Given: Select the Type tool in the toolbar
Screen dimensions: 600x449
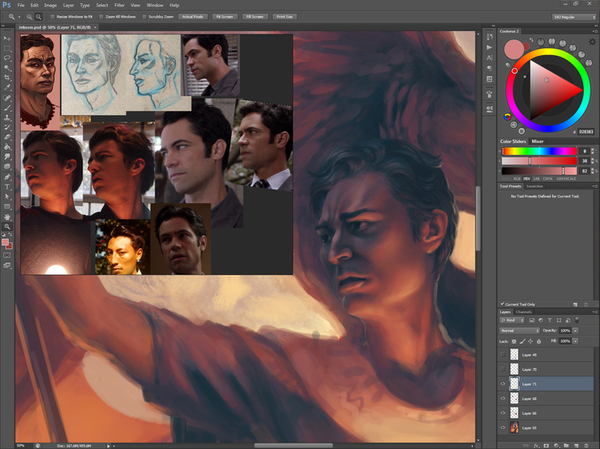Looking at the screenshot, I should (7, 186).
